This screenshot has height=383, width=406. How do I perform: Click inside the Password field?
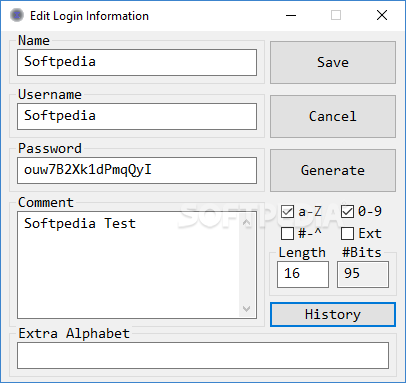(137, 170)
